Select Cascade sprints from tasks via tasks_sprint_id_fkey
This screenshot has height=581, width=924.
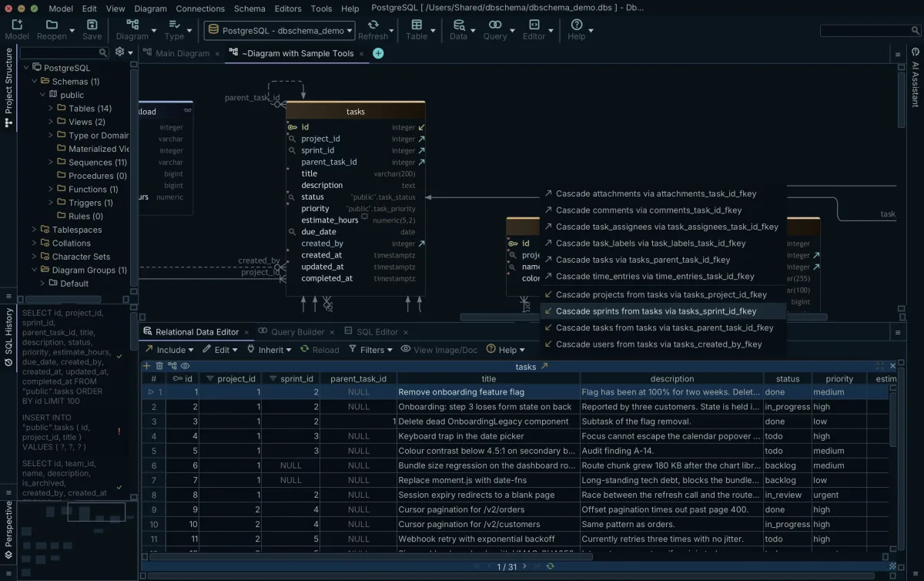coord(663,311)
